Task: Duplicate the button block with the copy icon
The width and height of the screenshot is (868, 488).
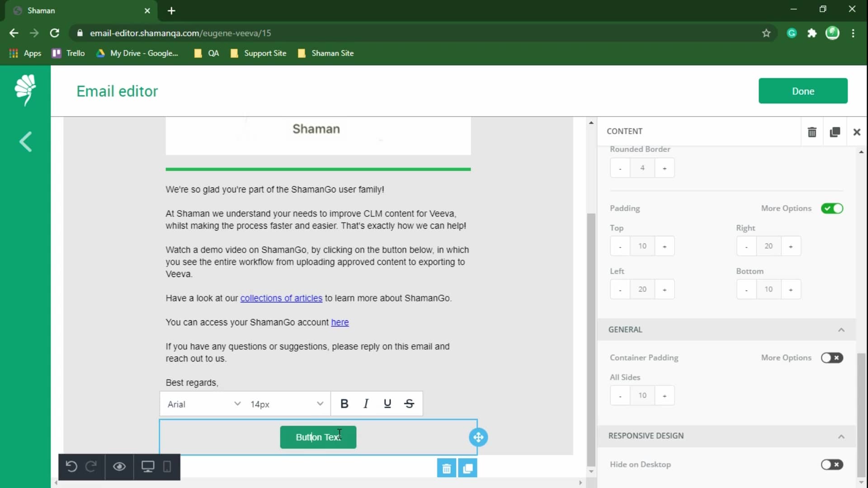Action: tap(468, 468)
